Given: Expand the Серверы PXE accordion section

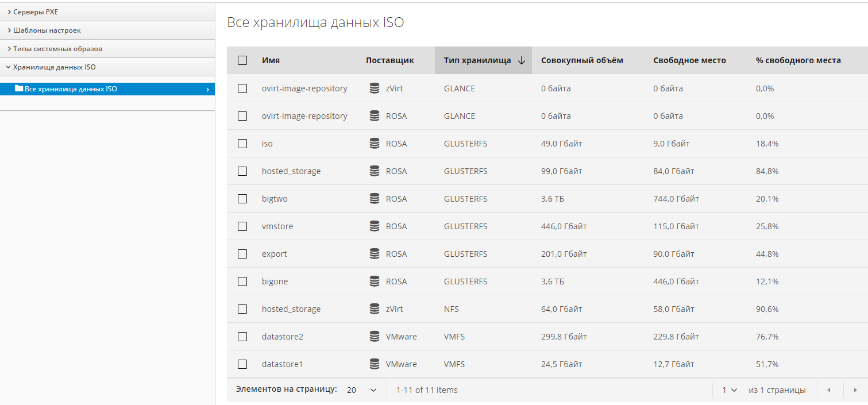Looking at the screenshot, I should point(36,11).
